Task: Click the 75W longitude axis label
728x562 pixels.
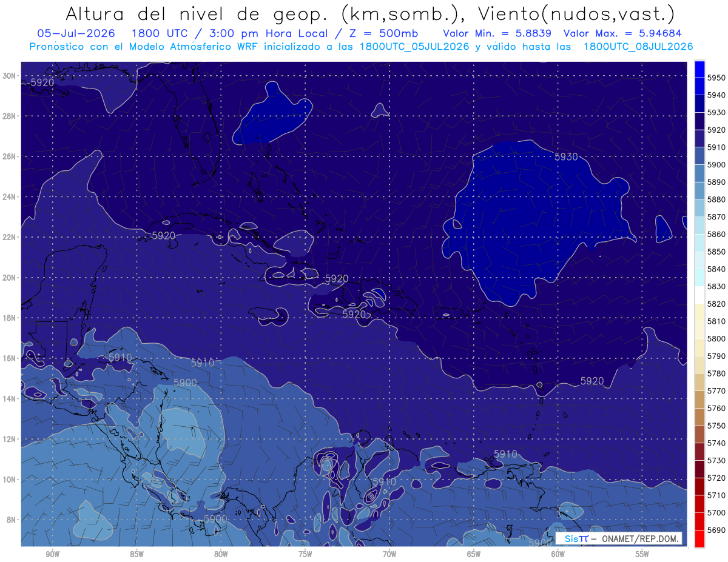Action: (305, 554)
